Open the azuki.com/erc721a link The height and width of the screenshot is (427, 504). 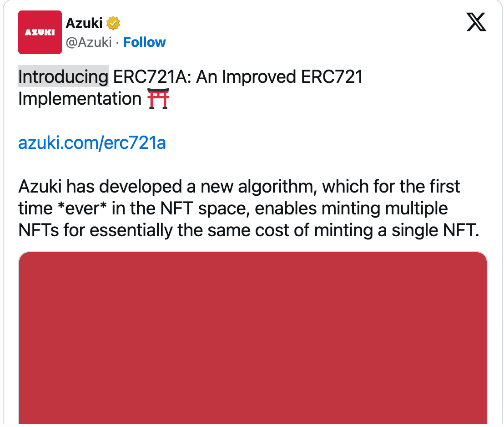[x=91, y=143]
